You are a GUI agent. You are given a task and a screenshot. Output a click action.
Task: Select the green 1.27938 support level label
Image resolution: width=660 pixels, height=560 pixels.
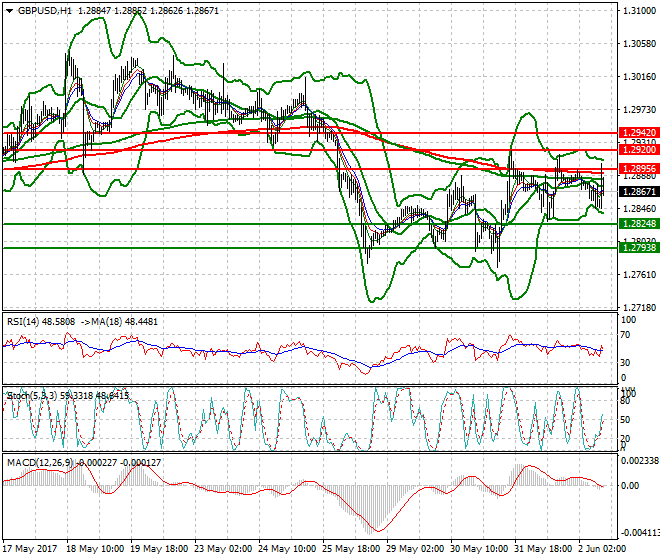coord(639,248)
